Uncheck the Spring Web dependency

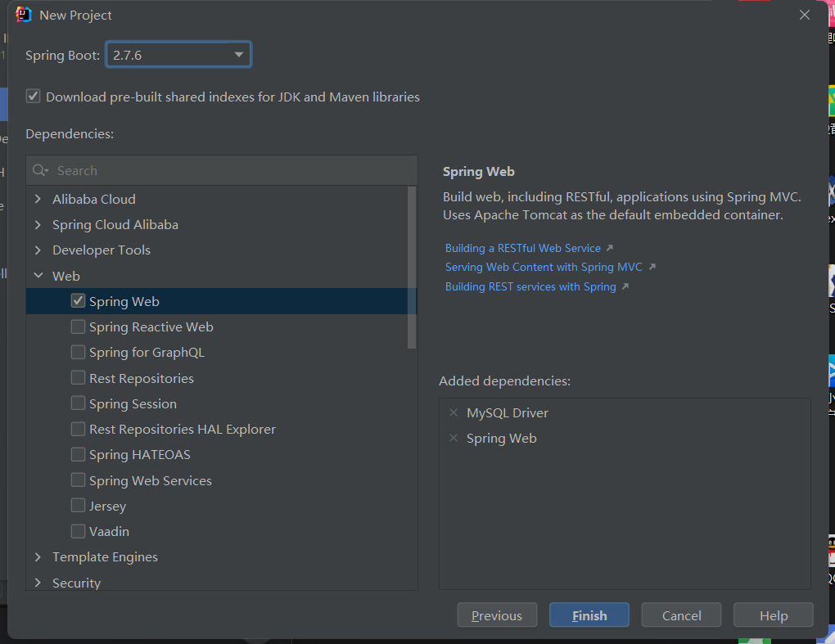[78, 300]
